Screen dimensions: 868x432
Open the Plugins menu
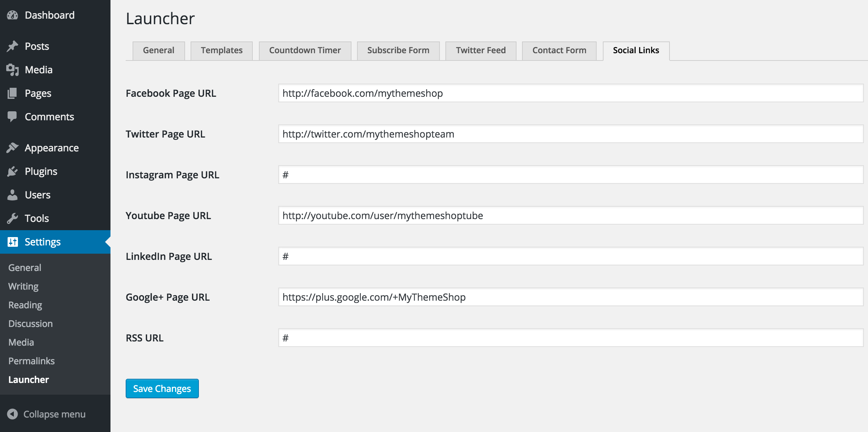coord(41,171)
